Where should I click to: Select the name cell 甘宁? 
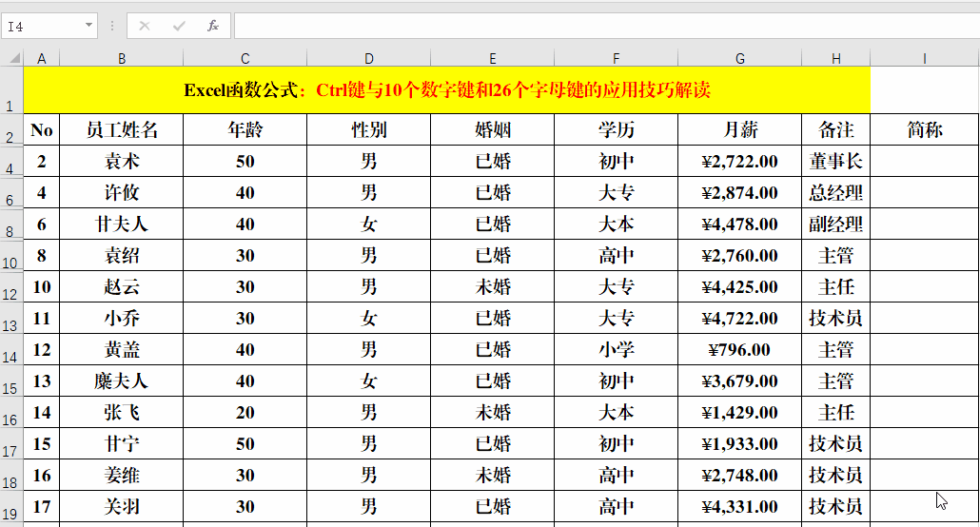click(121, 444)
